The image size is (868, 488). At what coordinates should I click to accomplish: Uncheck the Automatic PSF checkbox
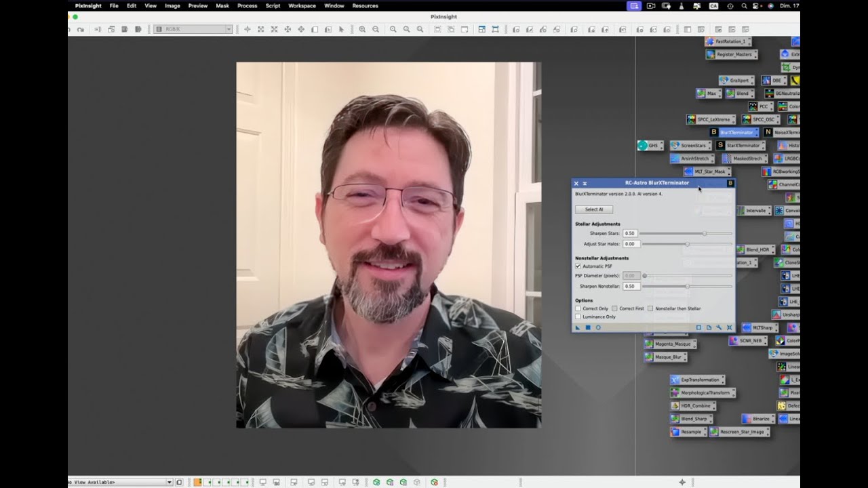pos(578,266)
